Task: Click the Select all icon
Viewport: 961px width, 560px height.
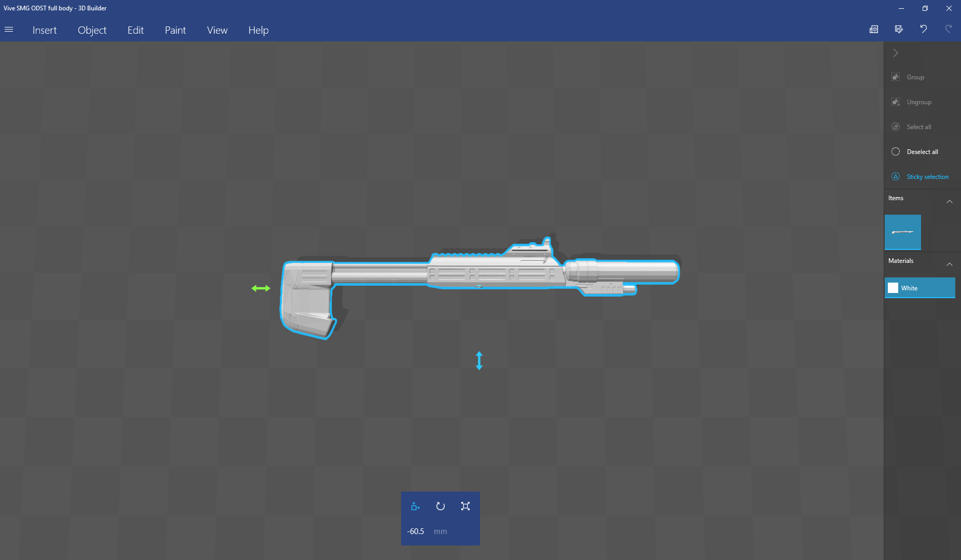Action: (896, 127)
